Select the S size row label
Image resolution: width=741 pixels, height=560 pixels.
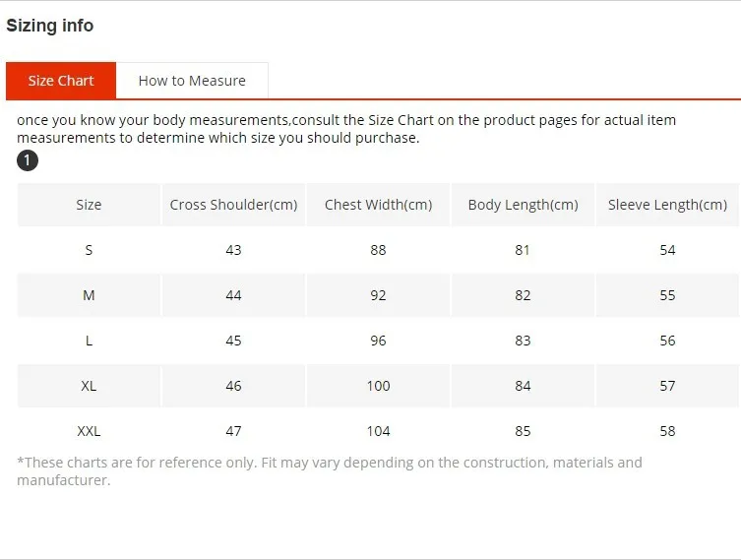pos(89,250)
